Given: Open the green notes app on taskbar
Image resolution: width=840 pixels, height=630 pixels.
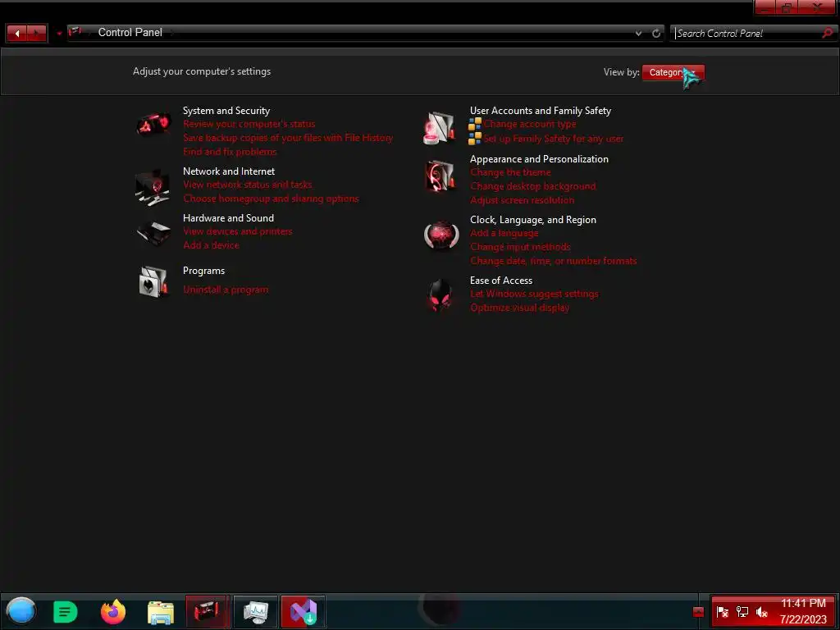Looking at the screenshot, I should pyautogui.click(x=66, y=612).
